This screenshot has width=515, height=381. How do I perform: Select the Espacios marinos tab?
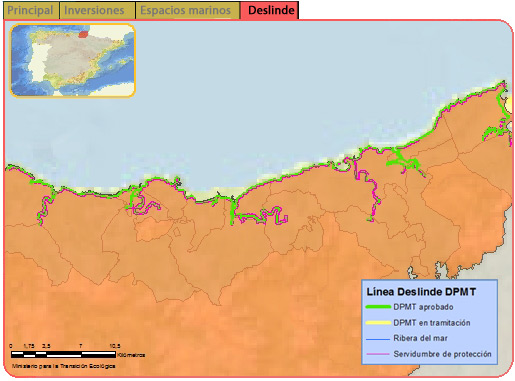click(187, 10)
